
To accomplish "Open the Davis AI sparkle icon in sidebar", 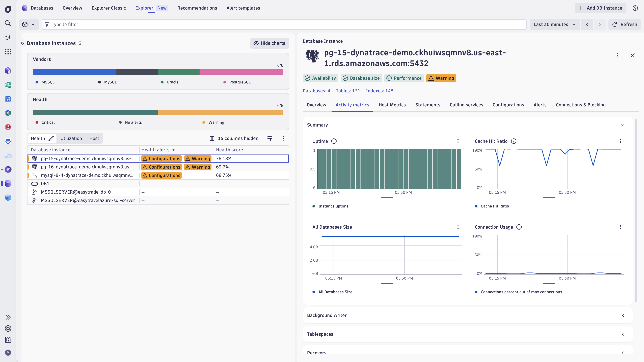I will click(x=8, y=38).
